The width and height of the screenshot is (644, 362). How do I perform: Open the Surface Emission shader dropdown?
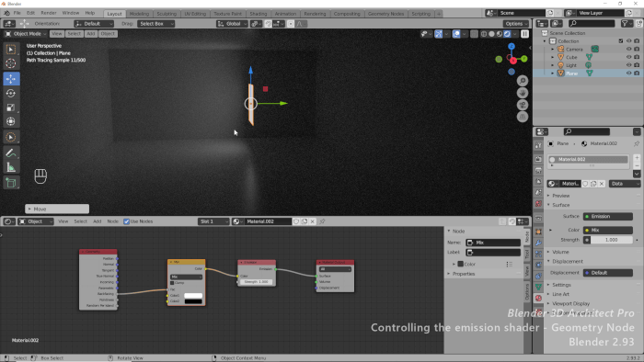point(608,216)
